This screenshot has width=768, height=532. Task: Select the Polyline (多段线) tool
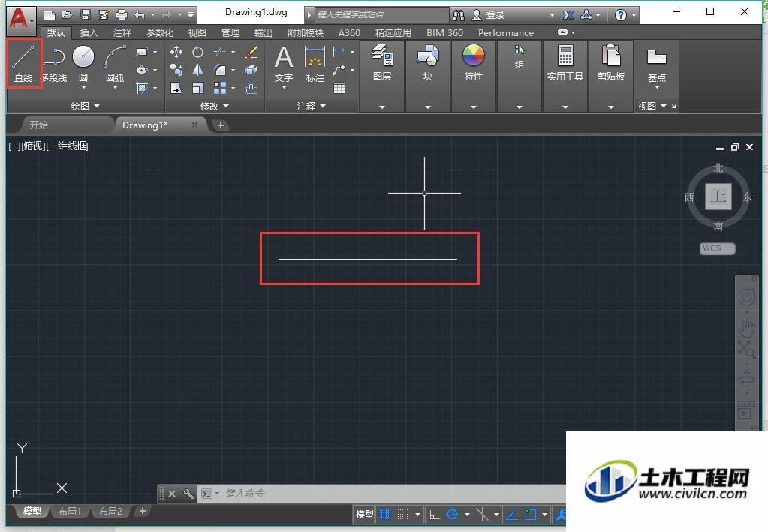(54, 64)
